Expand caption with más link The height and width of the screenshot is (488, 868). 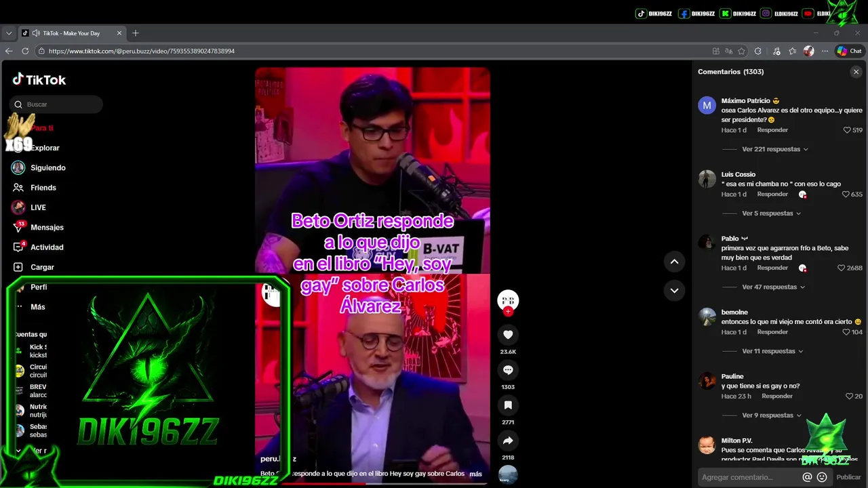point(475,474)
